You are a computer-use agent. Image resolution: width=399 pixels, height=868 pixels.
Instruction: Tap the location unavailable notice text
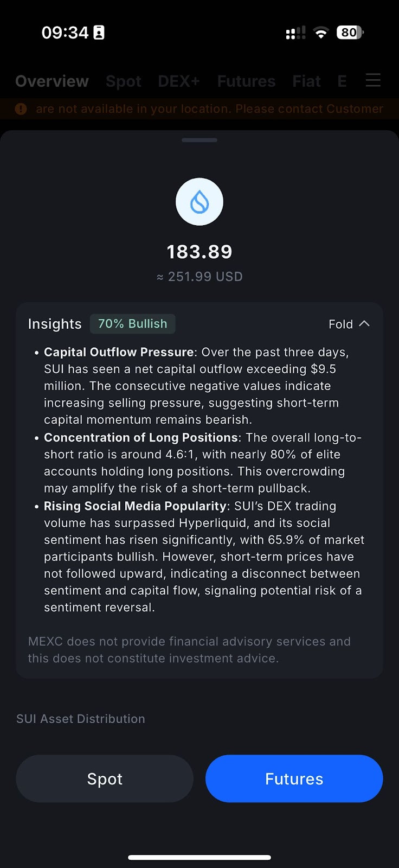tap(209, 109)
